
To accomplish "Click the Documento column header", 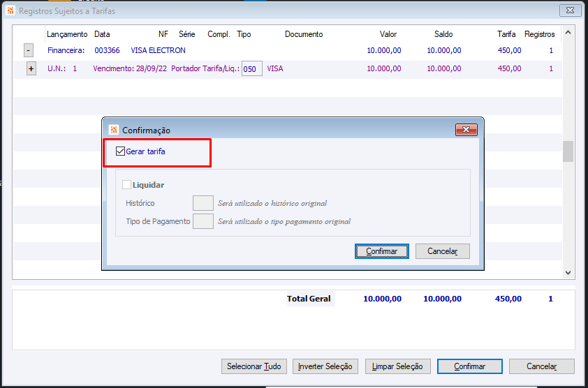I will click(x=304, y=34).
